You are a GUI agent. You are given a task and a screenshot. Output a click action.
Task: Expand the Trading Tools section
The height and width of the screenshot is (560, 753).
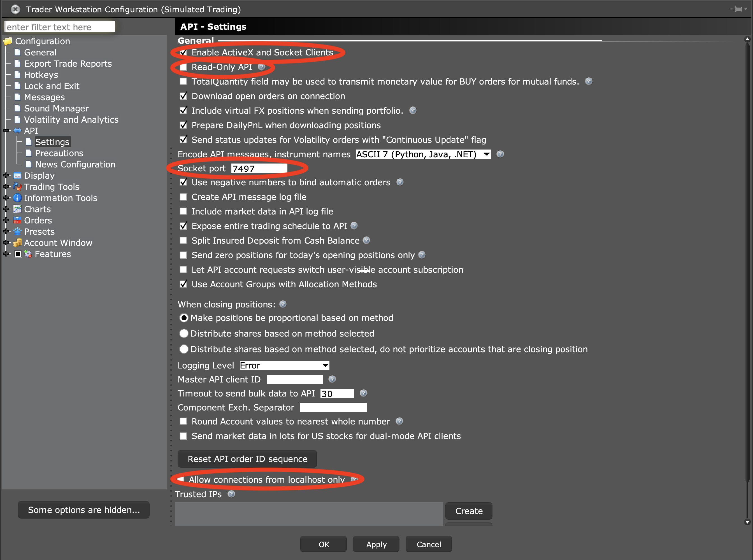click(6, 187)
